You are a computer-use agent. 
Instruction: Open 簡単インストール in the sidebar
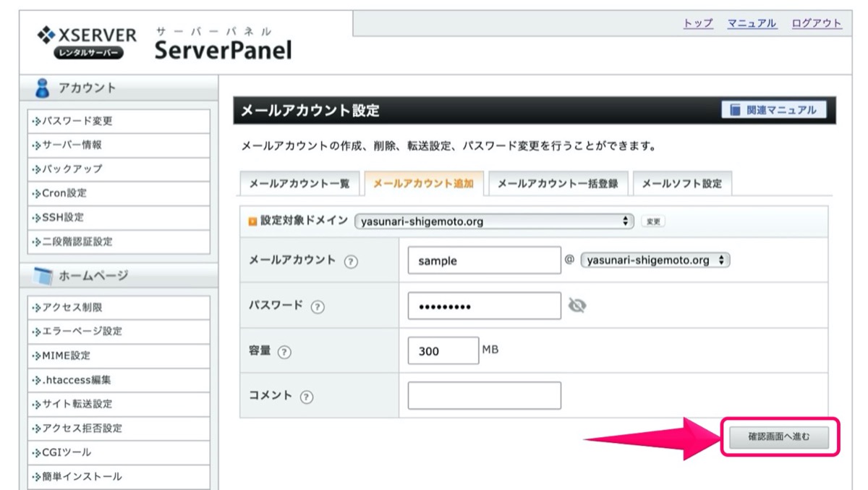[x=119, y=477]
